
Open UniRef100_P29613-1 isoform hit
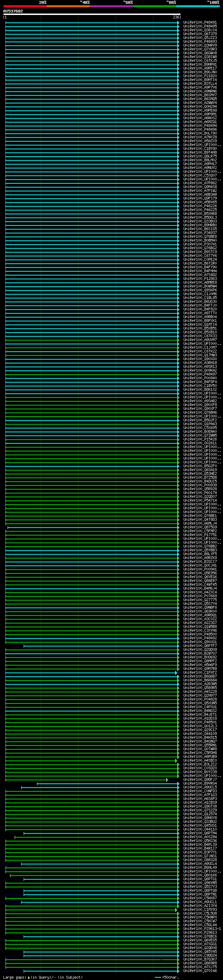(x=202, y=929)
